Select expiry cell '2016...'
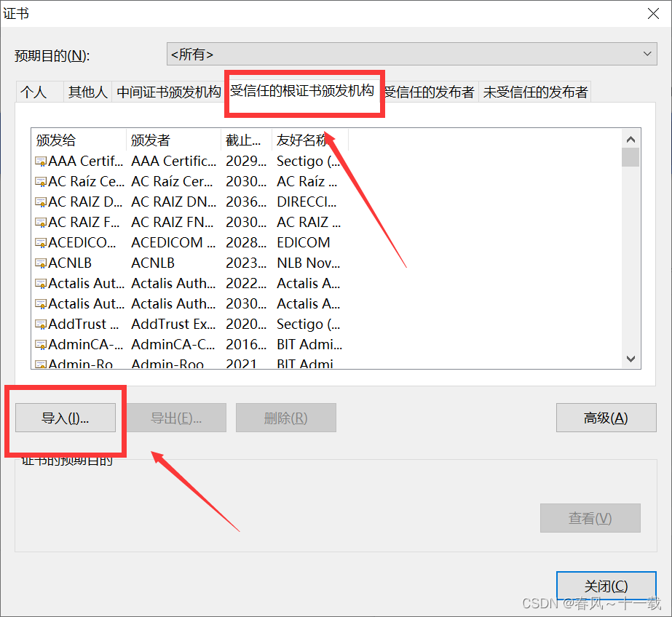Screen dimensions: 672x617 tap(246, 345)
